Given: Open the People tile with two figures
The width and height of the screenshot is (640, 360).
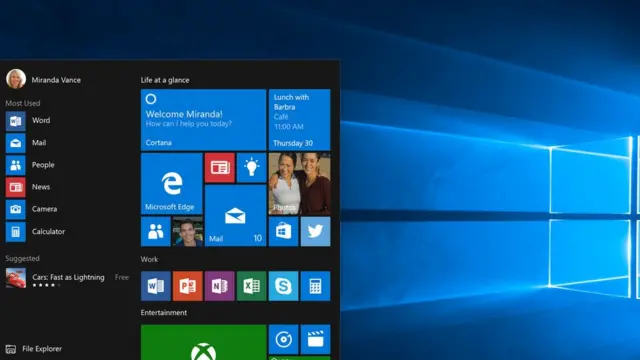Looking at the screenshot, I should pyautogui.click(x=156, y=231).
